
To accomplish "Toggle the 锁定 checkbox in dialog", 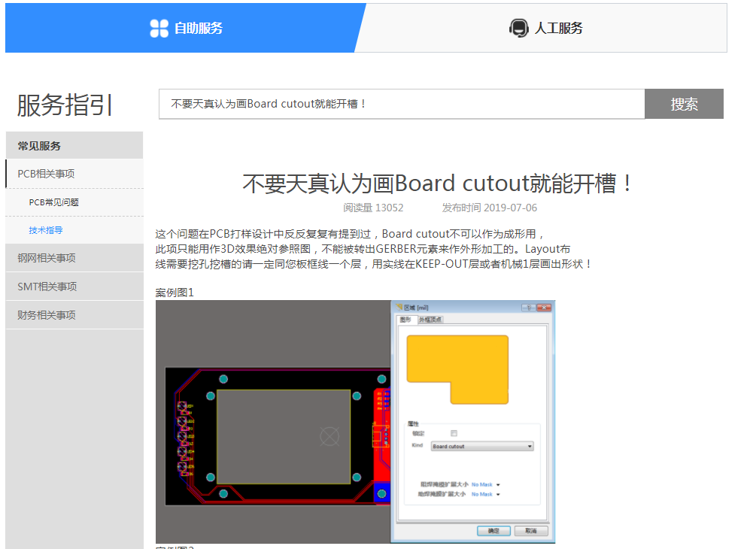I will pyautogui.click(x=454, y=433).
